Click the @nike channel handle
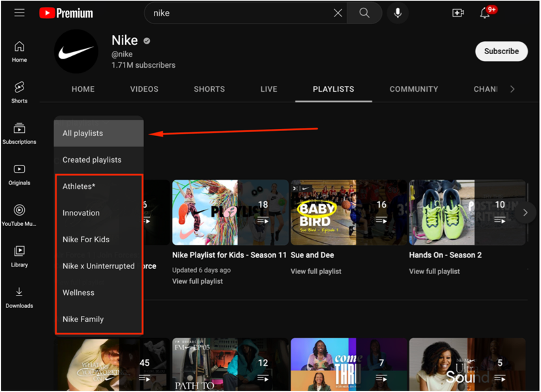541x392 pixels. 122,54
